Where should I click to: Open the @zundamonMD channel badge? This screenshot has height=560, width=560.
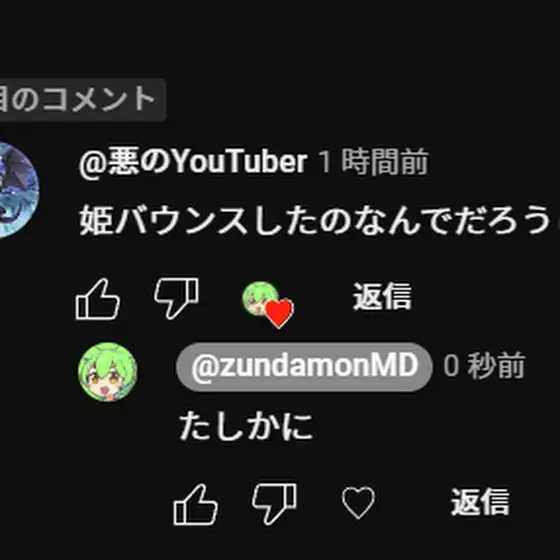[304, 367]
